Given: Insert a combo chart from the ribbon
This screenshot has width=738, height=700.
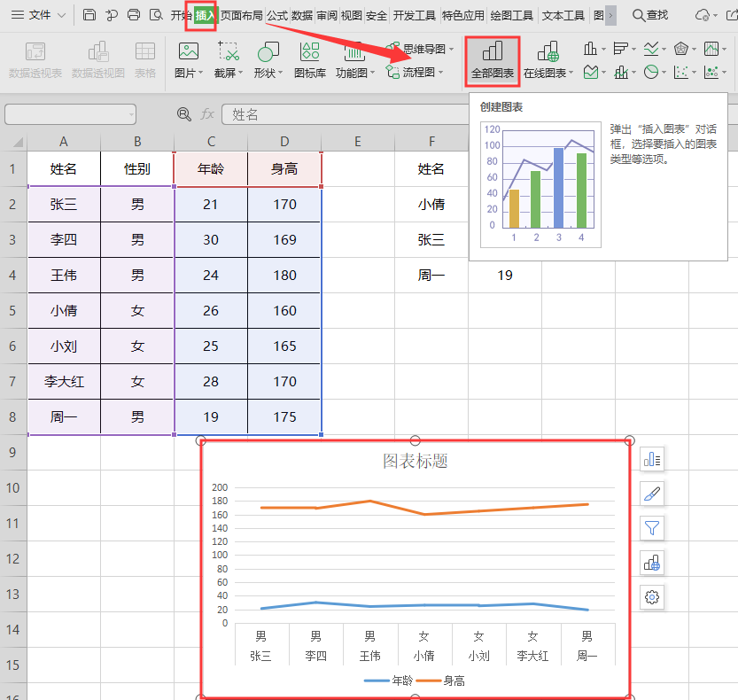Looking at the screenshot, I should (621, 72).
